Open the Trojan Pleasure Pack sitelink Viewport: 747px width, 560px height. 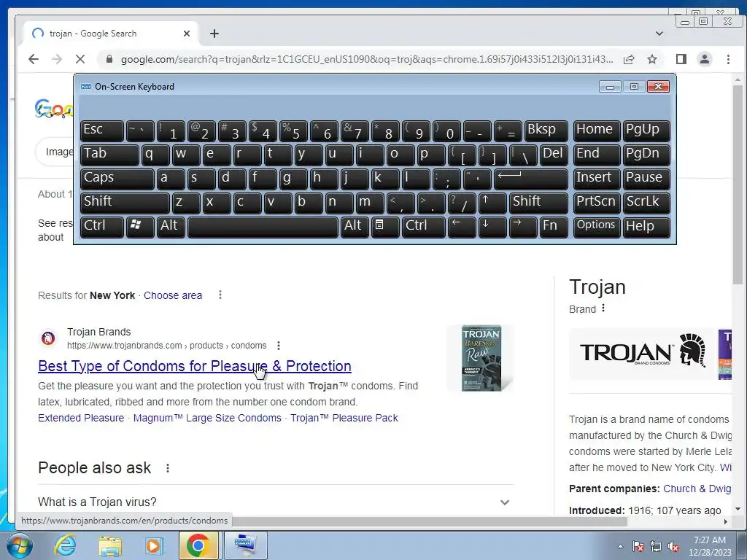point(344,418)
